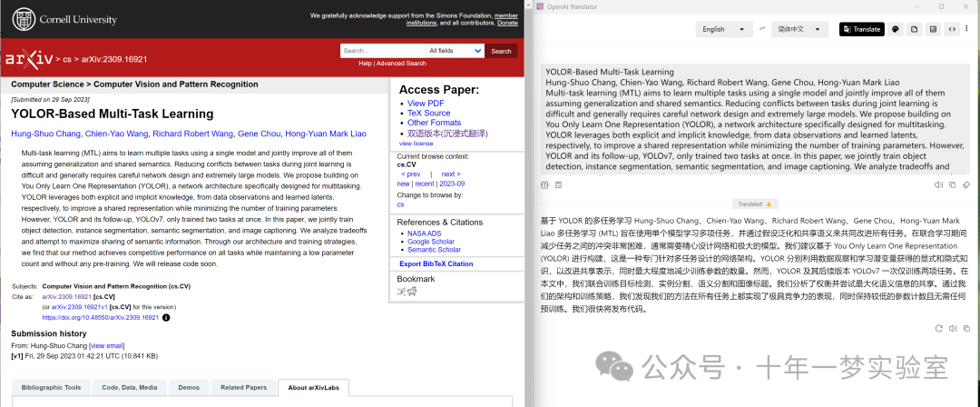The image size is (980, 407).
Task: Open the View PDF link
Action: [426, 104]
